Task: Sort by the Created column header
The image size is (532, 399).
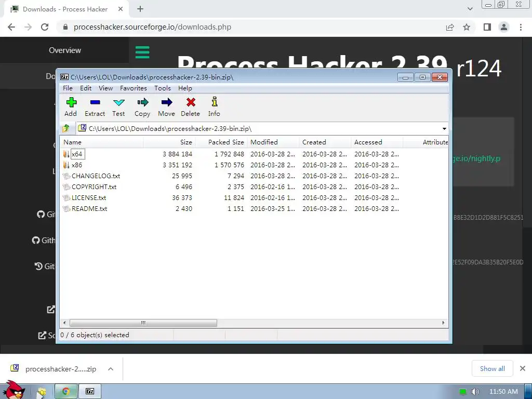Action: pyautogui.click(x=325, y=142)
